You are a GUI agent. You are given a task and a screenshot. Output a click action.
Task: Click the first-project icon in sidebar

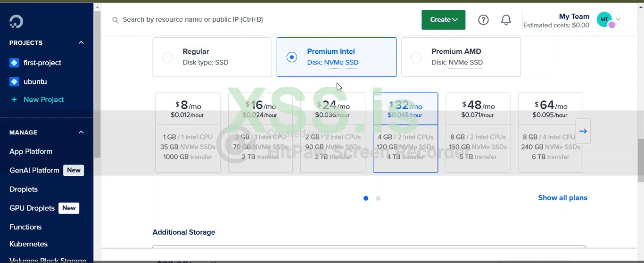tap(14, 63)
